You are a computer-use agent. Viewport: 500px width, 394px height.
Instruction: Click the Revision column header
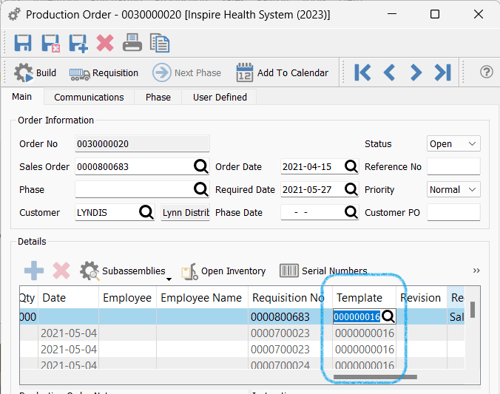[x=421, y=298]
